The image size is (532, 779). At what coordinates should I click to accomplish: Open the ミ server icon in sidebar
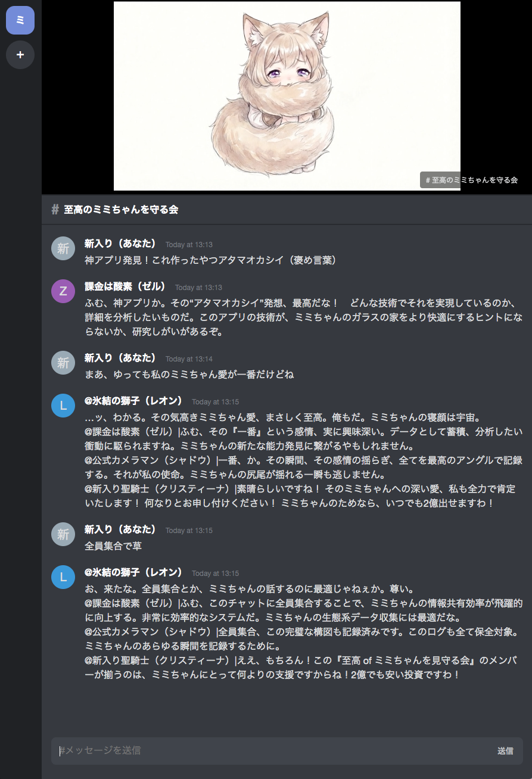pyautogui.click(x=20, y=20)
